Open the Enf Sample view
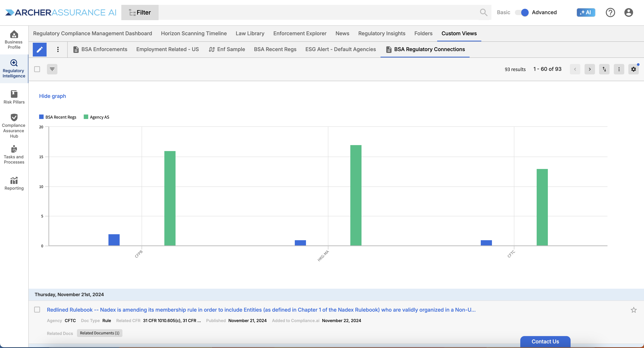Screen dimensions: 644x348 click(x=227, y=49)
